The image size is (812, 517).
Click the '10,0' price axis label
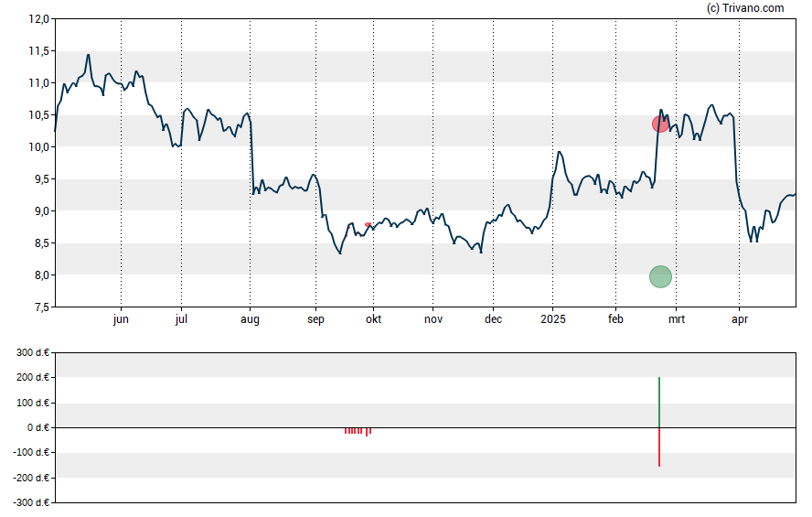[x=38, y=147]
